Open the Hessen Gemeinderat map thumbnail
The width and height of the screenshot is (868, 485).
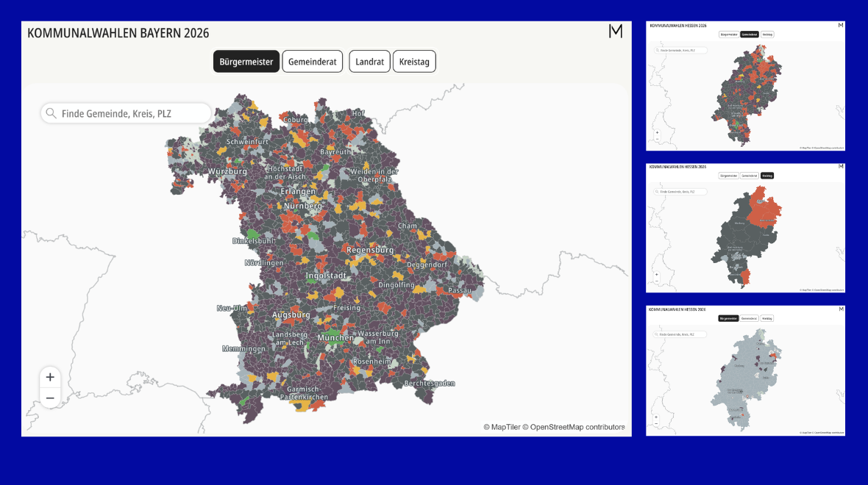[x=745, y=86]
